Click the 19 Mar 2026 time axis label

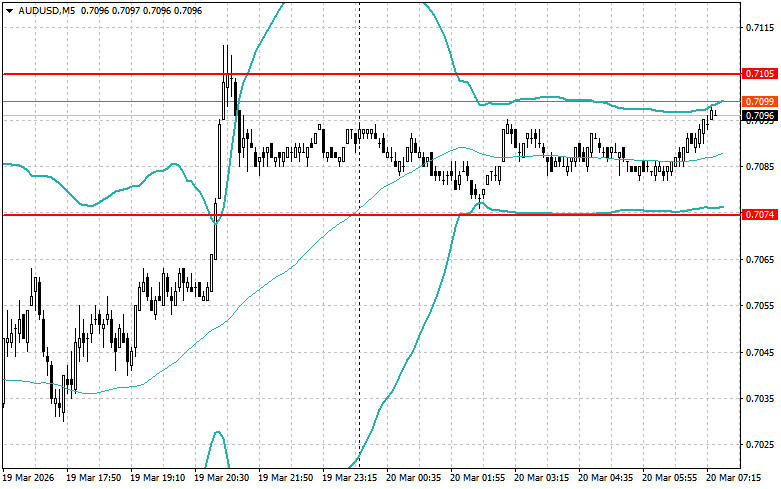point(28,478)
